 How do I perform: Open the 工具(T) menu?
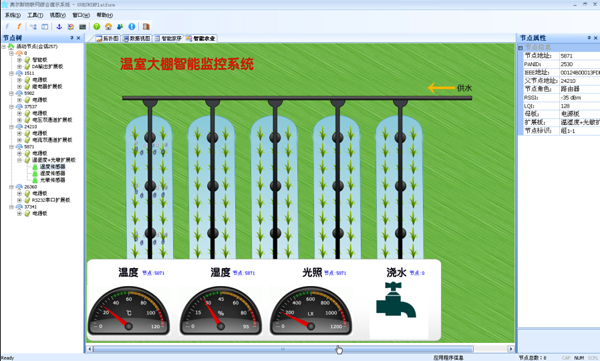point(35,15)
